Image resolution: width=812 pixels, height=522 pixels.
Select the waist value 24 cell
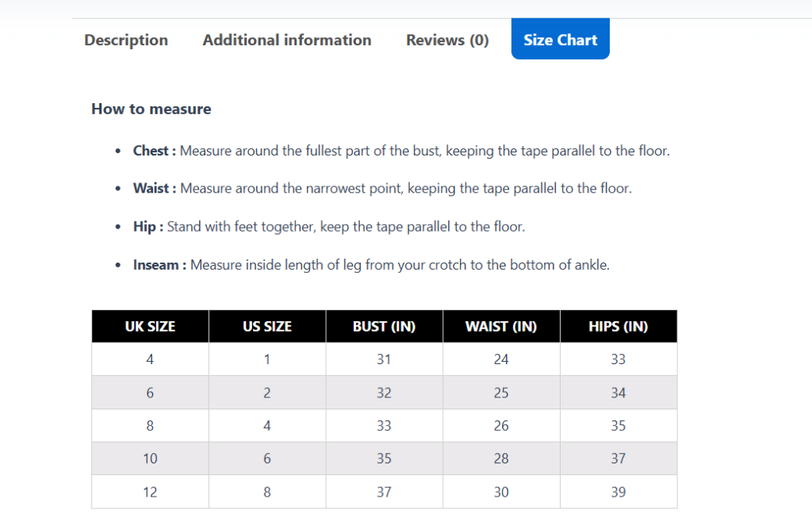coord(501,359)
